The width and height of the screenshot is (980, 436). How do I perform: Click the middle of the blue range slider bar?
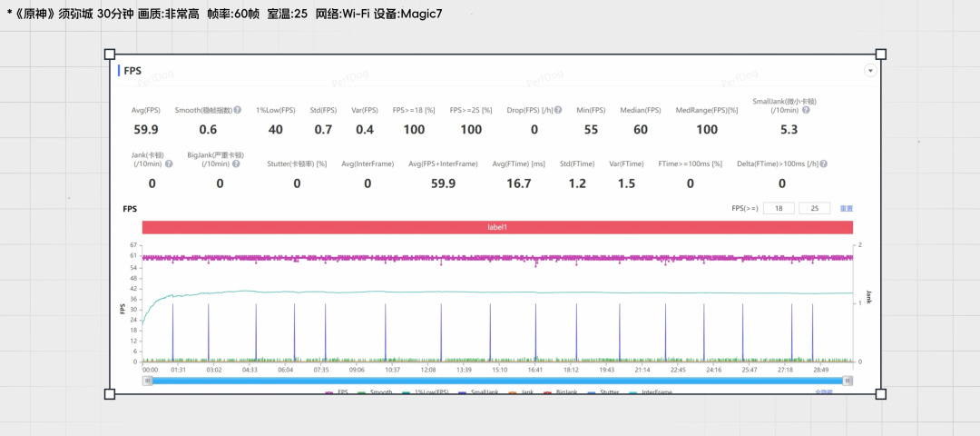[x=497, y=381]
